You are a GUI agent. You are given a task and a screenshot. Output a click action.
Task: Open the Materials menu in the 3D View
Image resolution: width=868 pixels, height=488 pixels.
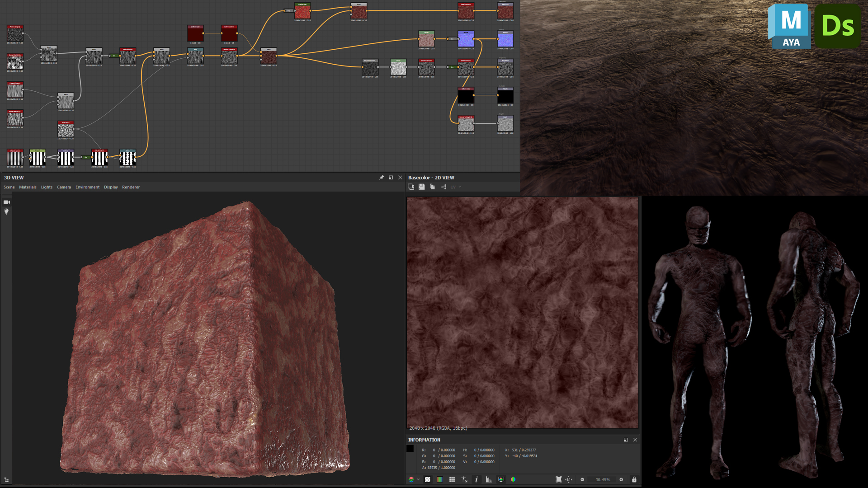(x=28, y=187)
